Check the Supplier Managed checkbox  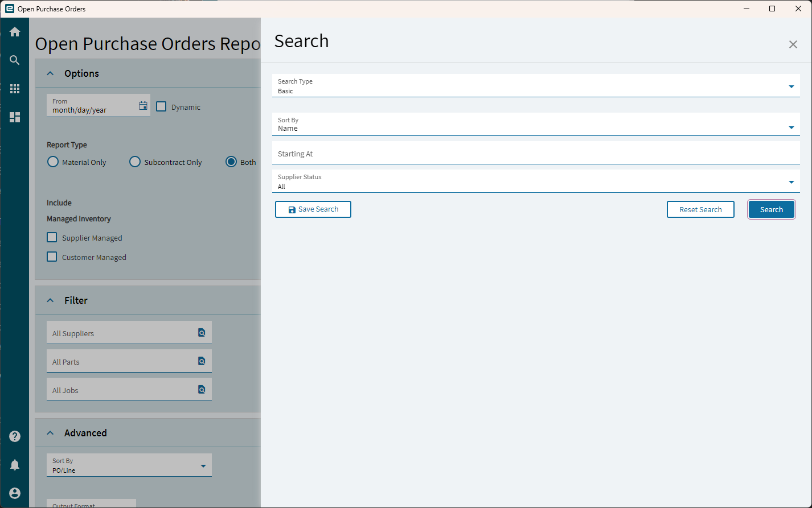pyautogui.click(x=52, y=237)
